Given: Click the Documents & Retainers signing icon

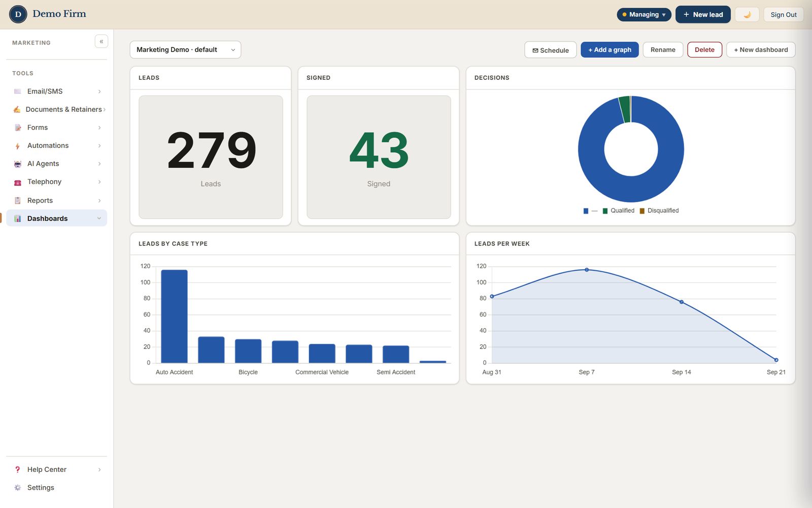Looking at the screenshot, I should [x=17, y=109].
